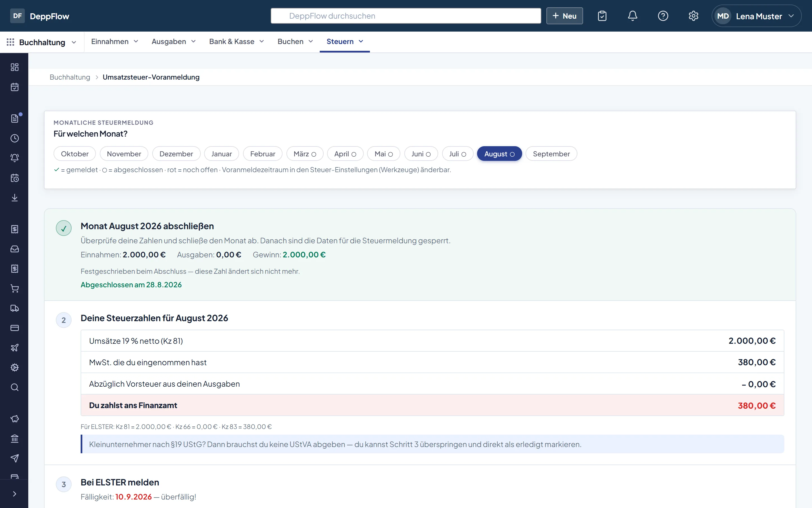Open the piggy bank sidebar icon
The image size is (812, 508).
click(14, 419)
